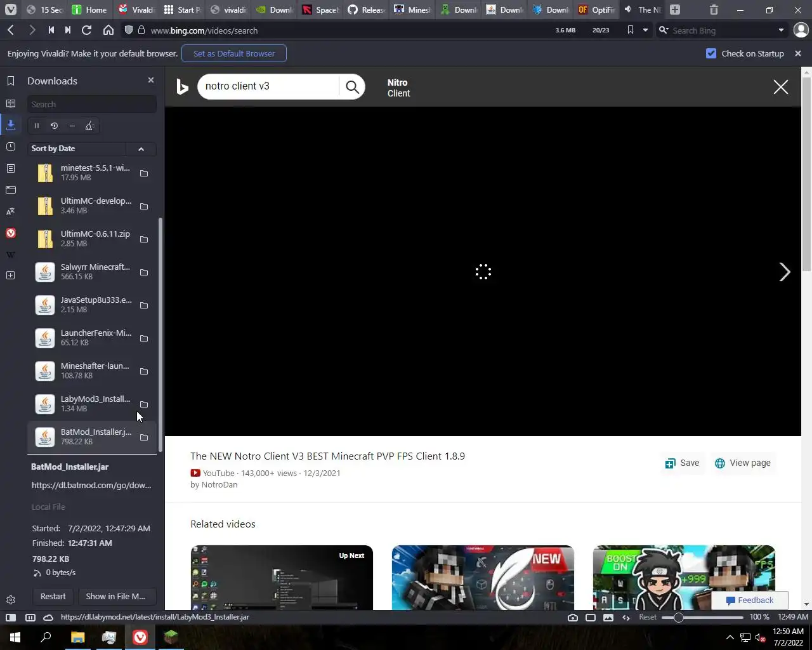Image resolution: width=812 pixels, height=650 pixels.
Task: Go to next video with right chevron
Action: click(x=785, y=272)
